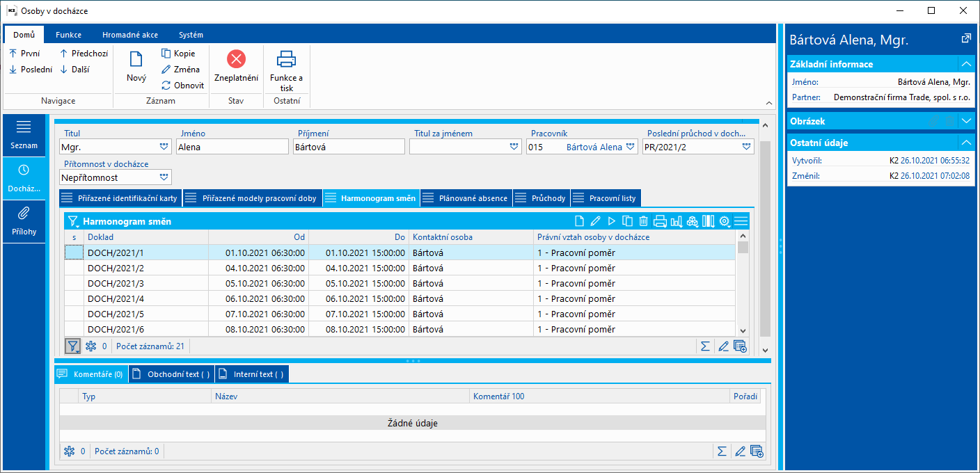The height and width of the screenshot is (473, 980).
Task: Toggle selection cell for row DOCH/2021/1
Action: click(74, 252)
